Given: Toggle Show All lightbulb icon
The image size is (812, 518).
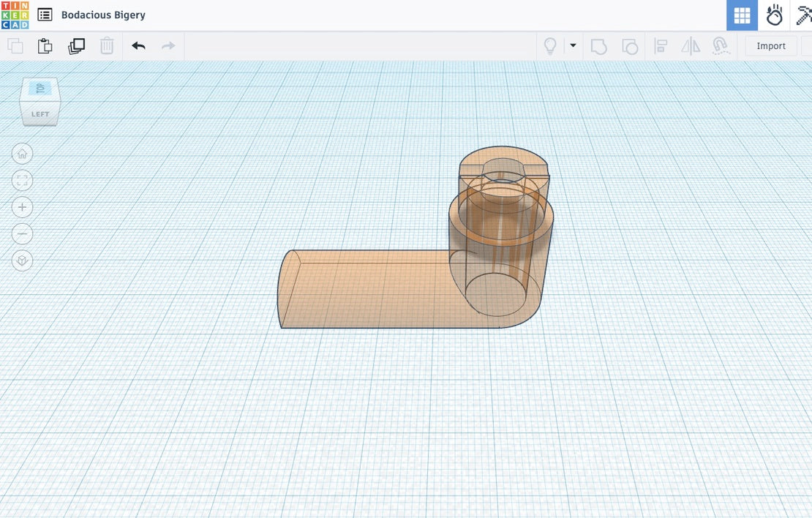Looking at the screenshot, I should click(549, 46).
